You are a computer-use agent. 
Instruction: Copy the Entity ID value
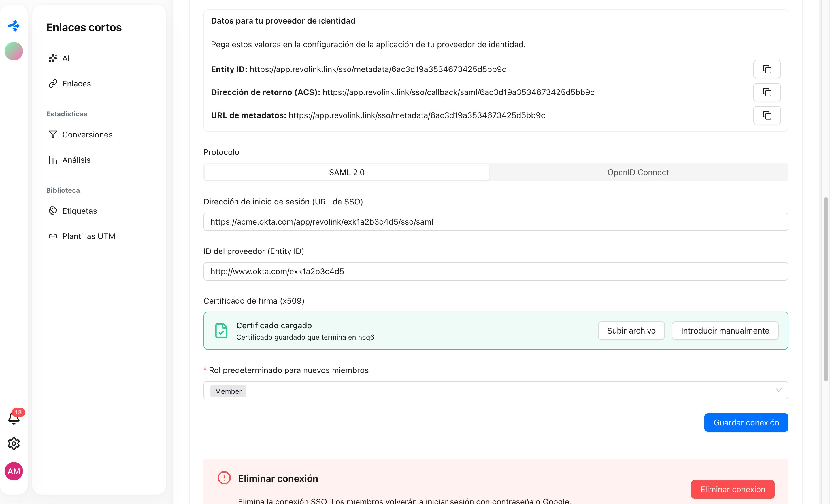click(767, 69)
